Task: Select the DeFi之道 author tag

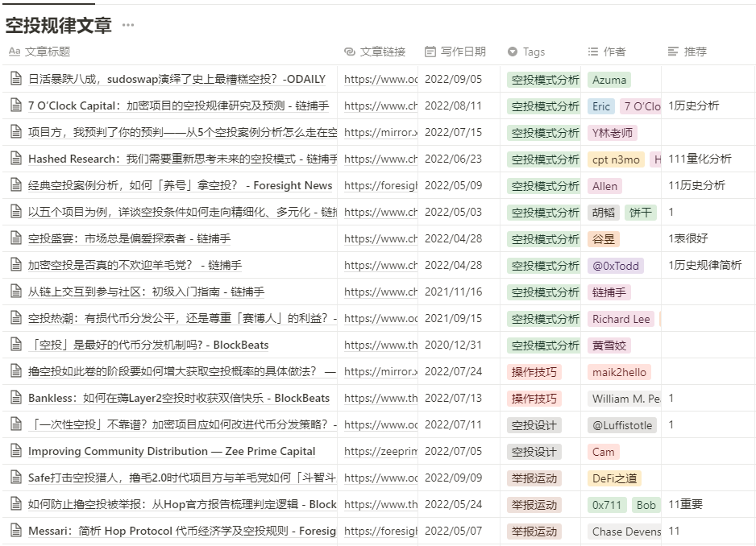Action: pos(614,478)
